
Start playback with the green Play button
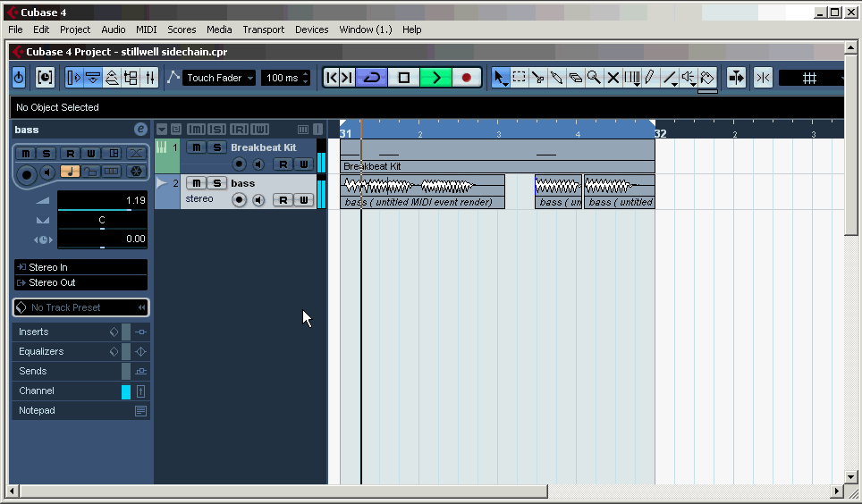click(x=435, y=78)
